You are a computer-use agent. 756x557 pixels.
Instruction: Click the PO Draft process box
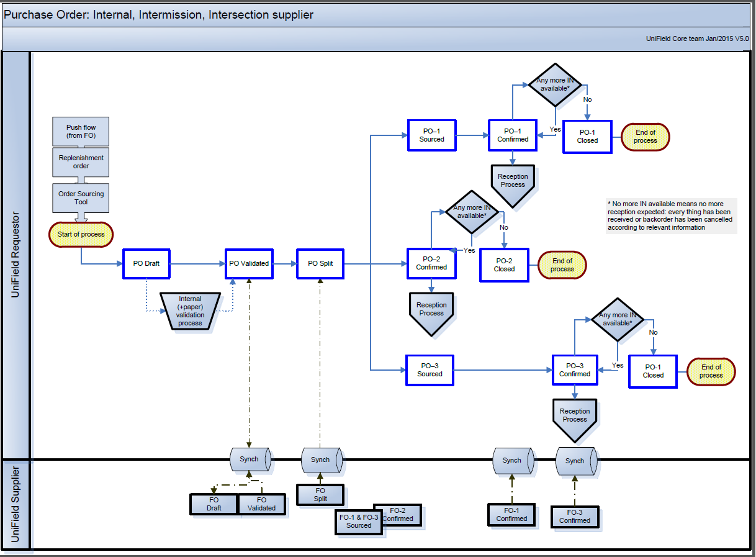pos(146,263)
